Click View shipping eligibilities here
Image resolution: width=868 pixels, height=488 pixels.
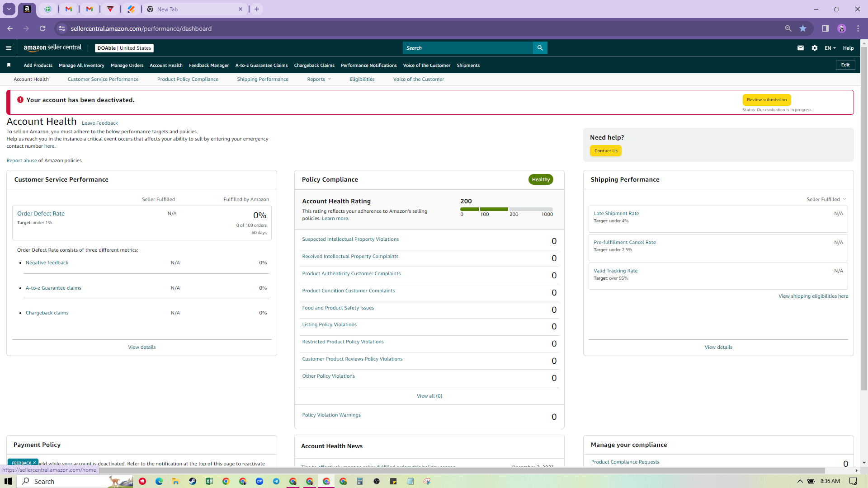tap(813, 296)
